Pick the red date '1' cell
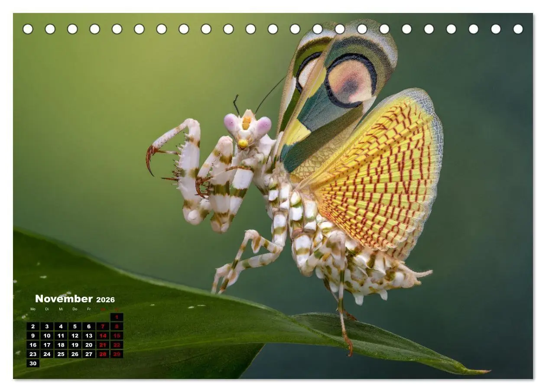Viewport: 546px width, 392px height. pos(117,317)
